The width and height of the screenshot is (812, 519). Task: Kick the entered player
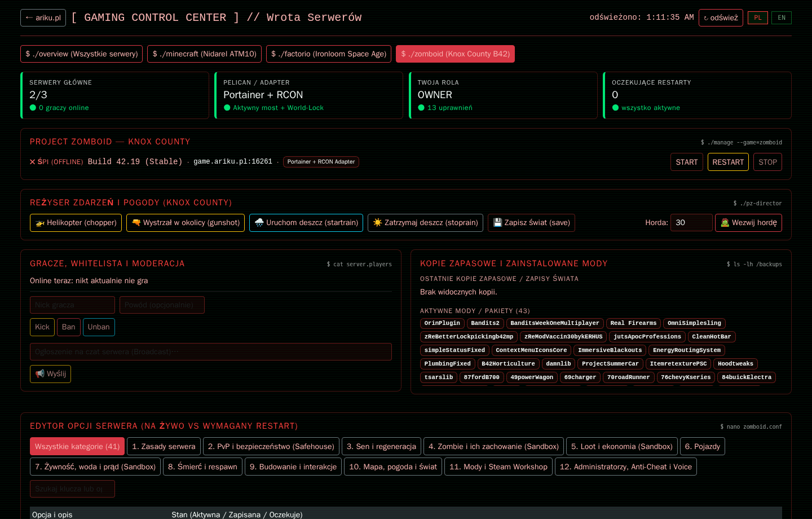pos(42,327)
